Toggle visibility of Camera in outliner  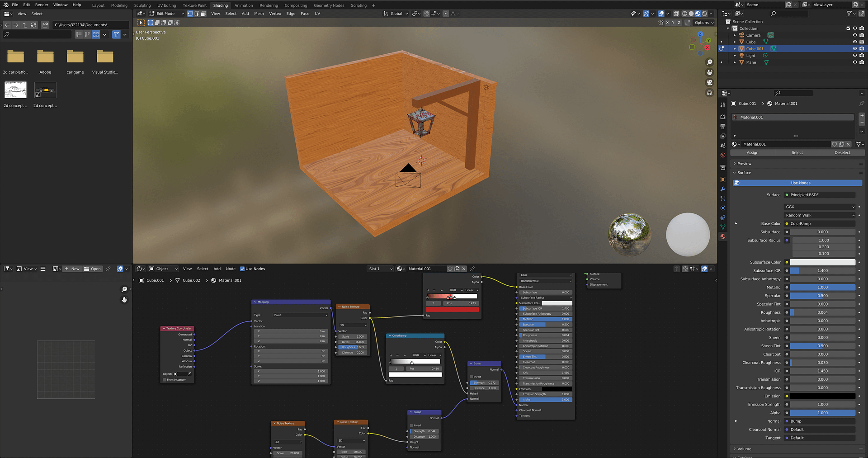tap(854, 35)
